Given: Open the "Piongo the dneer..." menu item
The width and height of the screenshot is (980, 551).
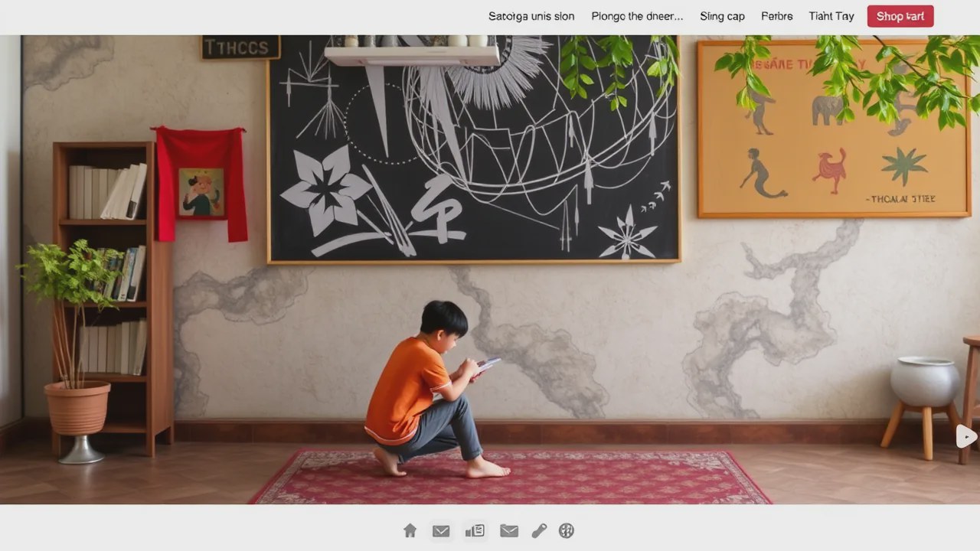Looking at the screenshot, I should click(x=637, y=16).
